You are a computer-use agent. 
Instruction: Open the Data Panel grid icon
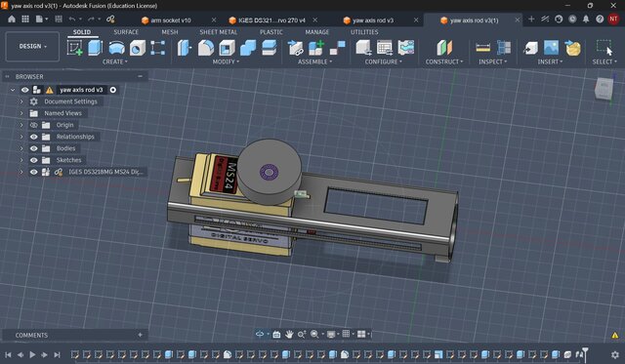pyautogui.click(x=25, y=20)
